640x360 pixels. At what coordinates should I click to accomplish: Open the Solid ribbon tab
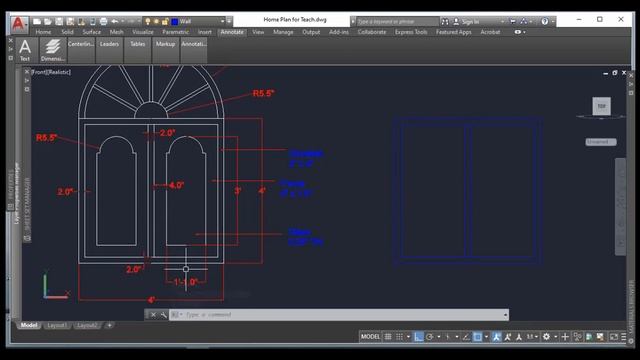pos(67,32)
